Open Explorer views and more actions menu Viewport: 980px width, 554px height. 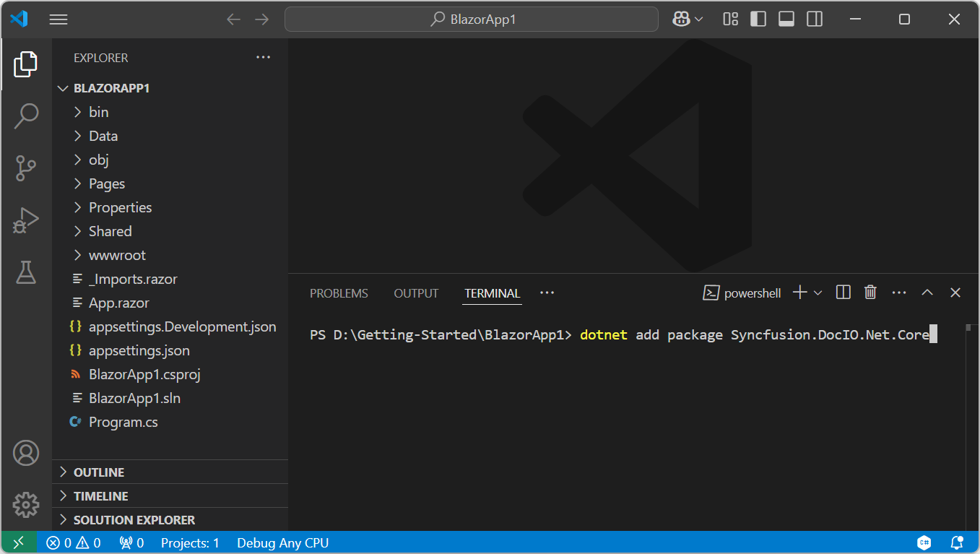(263, 58)
